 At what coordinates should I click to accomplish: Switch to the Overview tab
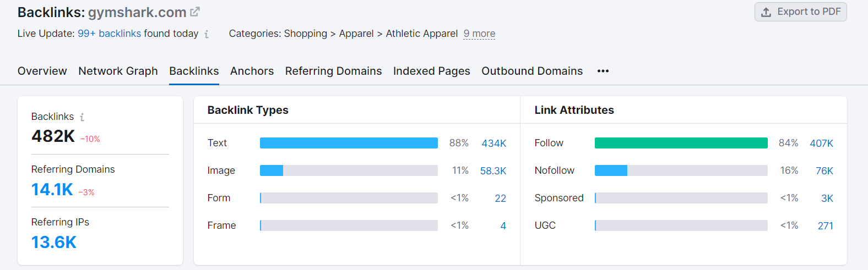42,71
